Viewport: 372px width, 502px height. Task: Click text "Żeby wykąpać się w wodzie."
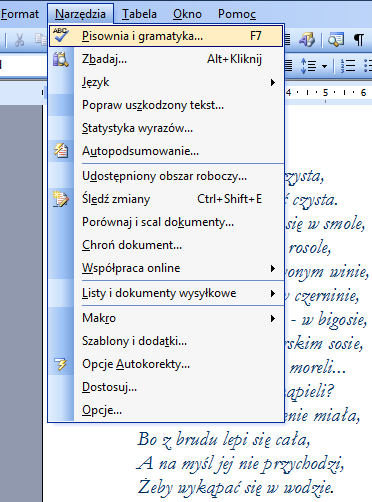235,487
